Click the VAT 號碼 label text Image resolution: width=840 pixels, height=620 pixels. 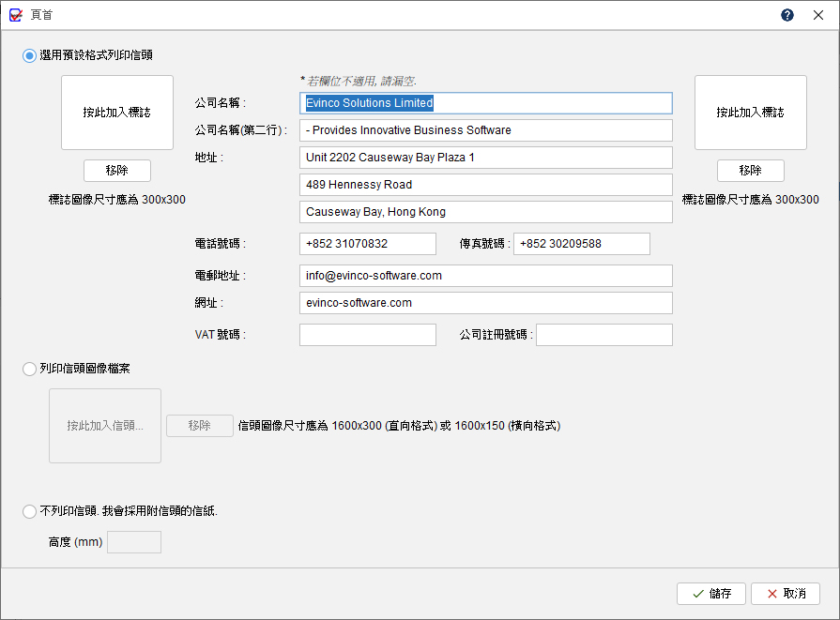pos(221,335)
